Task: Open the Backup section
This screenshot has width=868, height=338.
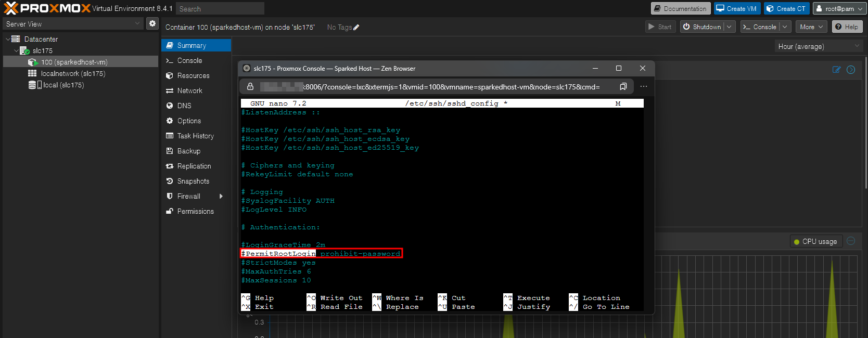Action: click(196, 151)
